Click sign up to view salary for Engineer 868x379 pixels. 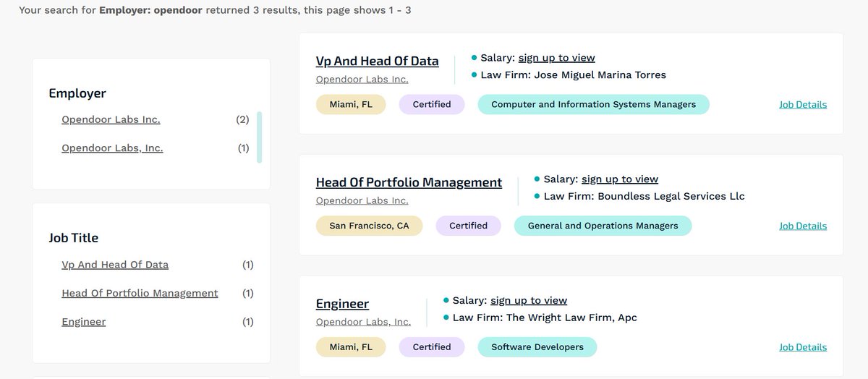coord(529,300)
